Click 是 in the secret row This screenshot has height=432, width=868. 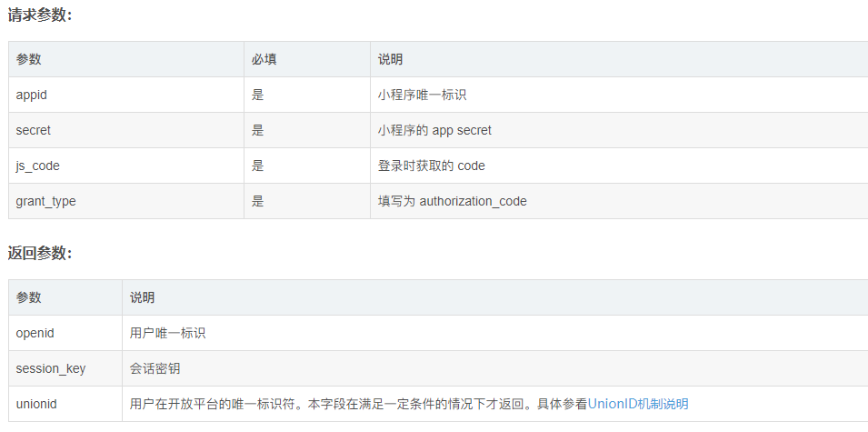[258, 130]
